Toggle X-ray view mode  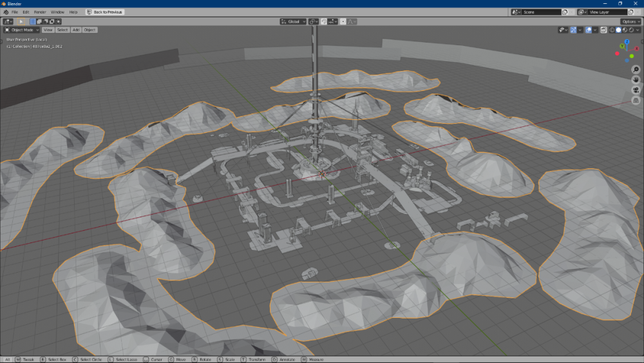click(x=603, y=30)
